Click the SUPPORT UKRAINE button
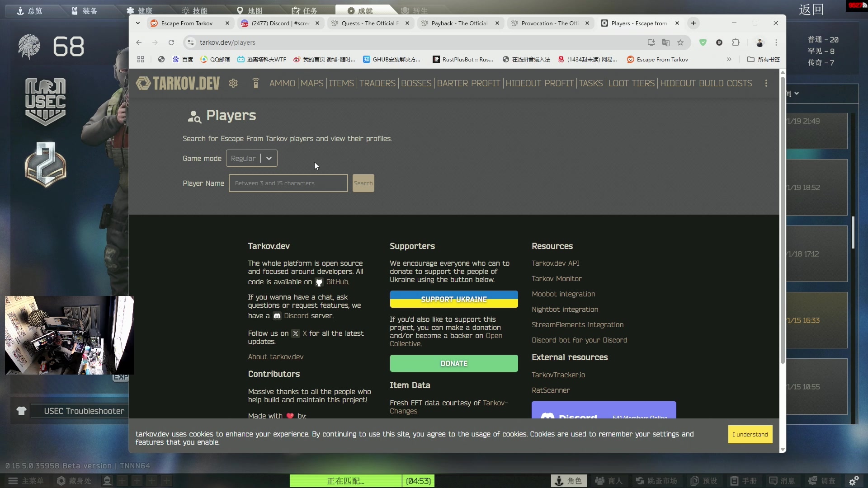Image resolution: width=868 pixels, height=488 pixels. click(x=454, y=299)
